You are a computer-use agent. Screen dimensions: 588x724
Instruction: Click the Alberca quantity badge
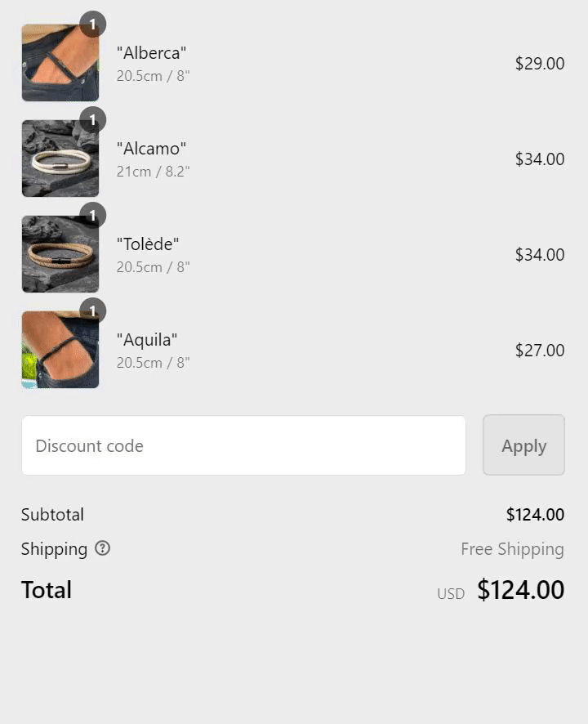click(x=93, y=24)
